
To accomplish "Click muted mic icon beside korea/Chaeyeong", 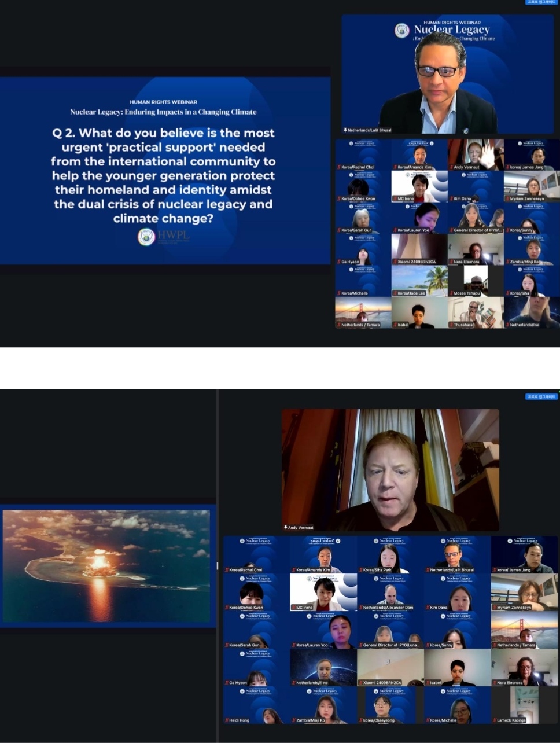I will [360, 720].
